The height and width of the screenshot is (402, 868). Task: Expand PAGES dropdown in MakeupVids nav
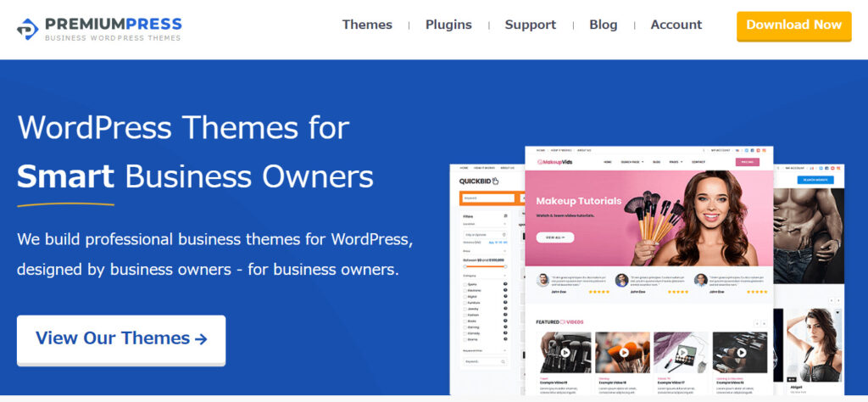tap(676, 162)
